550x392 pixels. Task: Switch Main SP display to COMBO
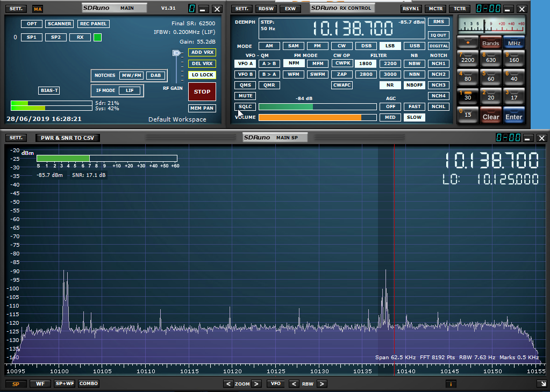[x=88, y=383]
